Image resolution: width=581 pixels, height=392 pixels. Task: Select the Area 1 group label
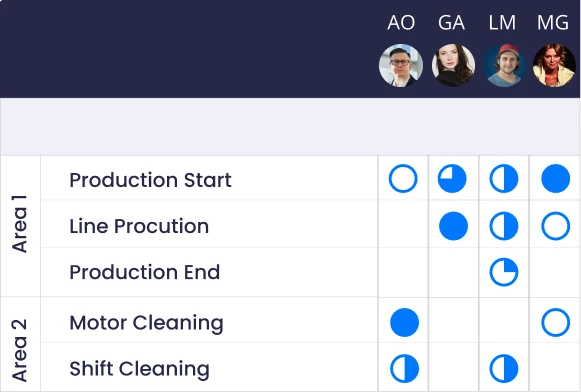pyautogui.click(x=19, y=224)
